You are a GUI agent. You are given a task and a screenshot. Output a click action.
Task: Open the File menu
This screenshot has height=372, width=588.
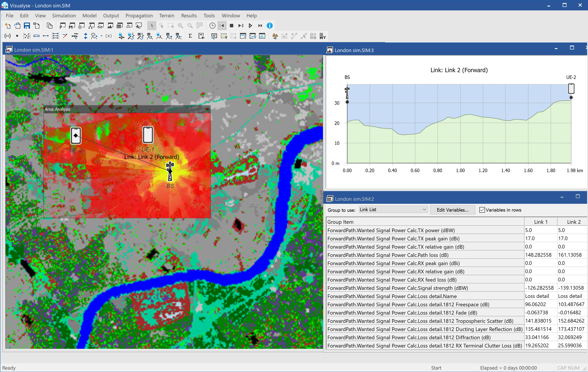click(10, 16)
